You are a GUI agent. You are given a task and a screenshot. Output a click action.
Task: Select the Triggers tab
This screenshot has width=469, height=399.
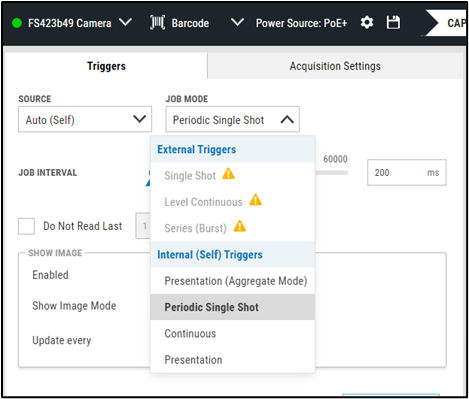pos(106,66)
